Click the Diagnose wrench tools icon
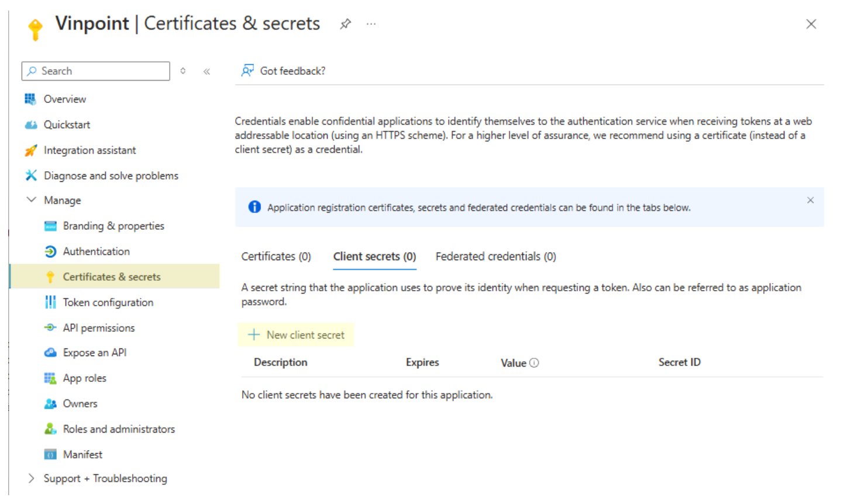Image resolution: width=847 pixels, height=504 pixels. pos(31,175)
